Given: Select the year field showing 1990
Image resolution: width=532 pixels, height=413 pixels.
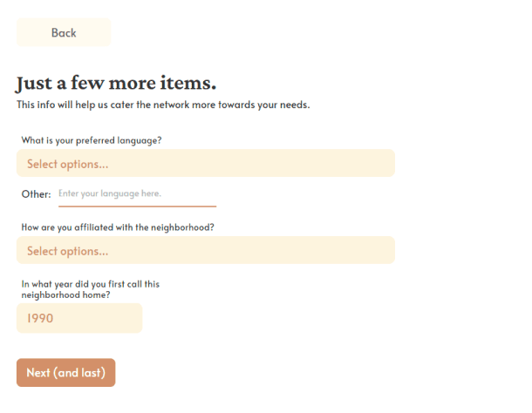Looking at the screenshot, I should (x=79, y=318).
